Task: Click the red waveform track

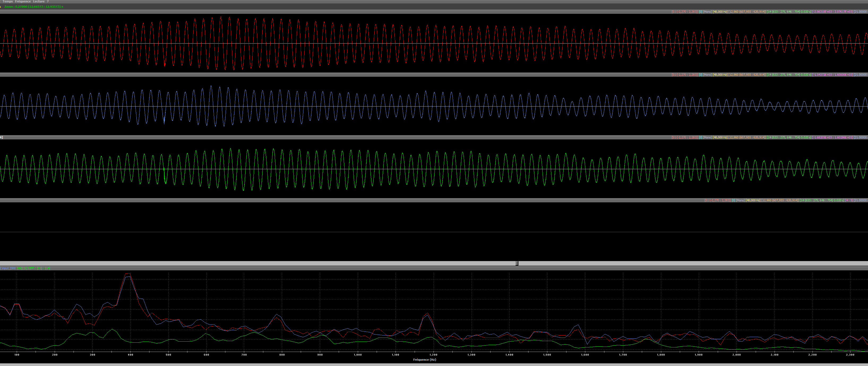Action: 434,43
